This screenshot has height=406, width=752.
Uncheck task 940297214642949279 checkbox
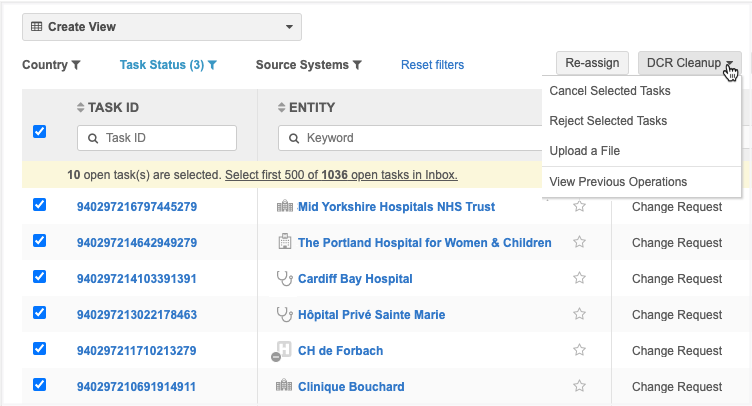click(x=40, y=241)
